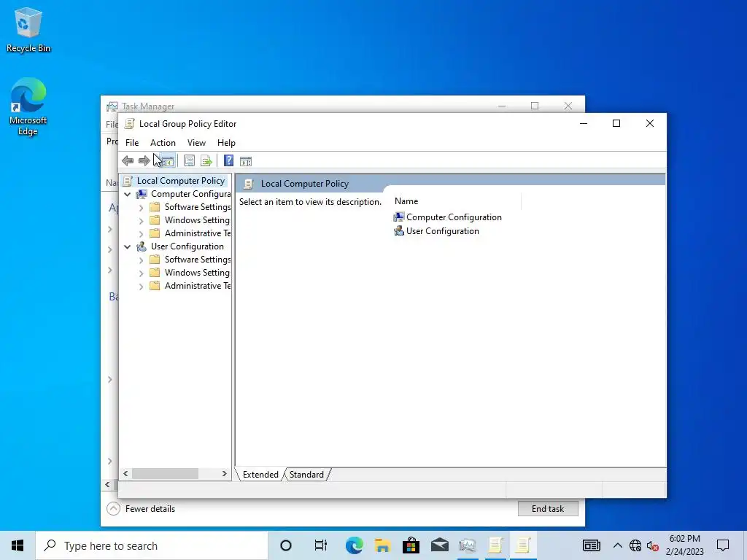This screenshot has height=560, width=747.
Task: Open the Mail app from the taskbar
Action: [439, 545]
